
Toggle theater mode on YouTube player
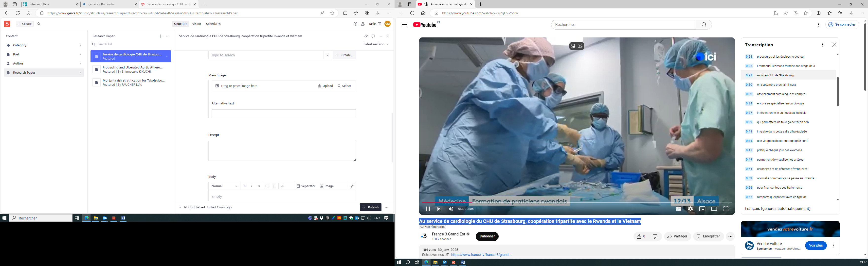click(714, 209)
